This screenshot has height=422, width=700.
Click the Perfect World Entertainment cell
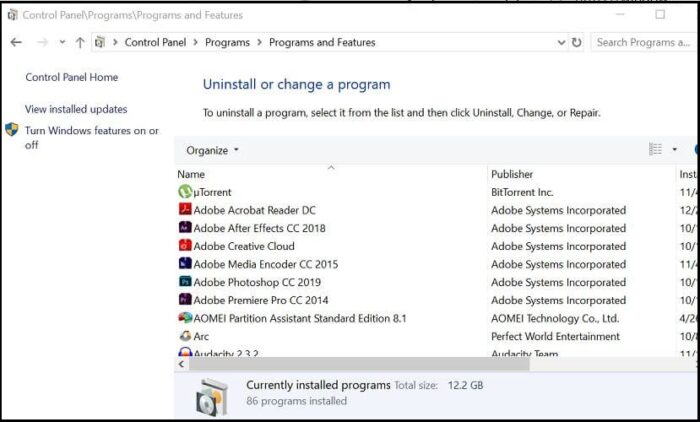[555, 336]
